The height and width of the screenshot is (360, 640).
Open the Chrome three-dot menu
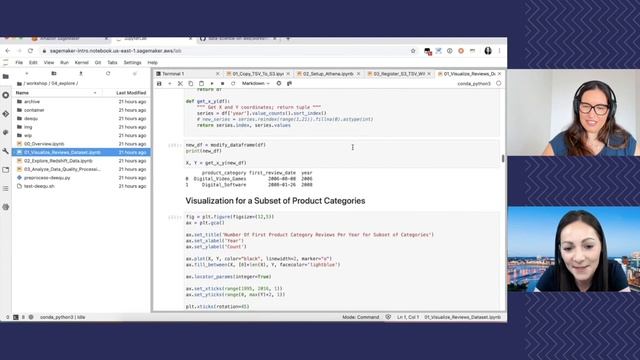[499, 51]
